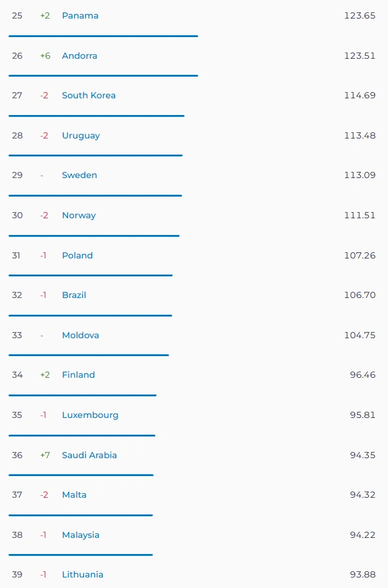Image resolution: width=388 pixels, height=588 pixels.
Task: Open the Panama country link
Action: pyautogui.click(x=80, y=15)
